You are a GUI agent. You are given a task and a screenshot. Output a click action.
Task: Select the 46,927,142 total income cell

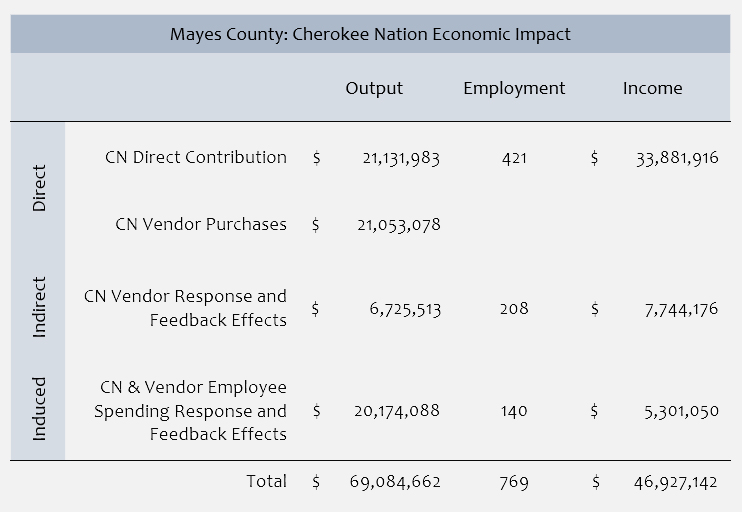click(677, 483)
